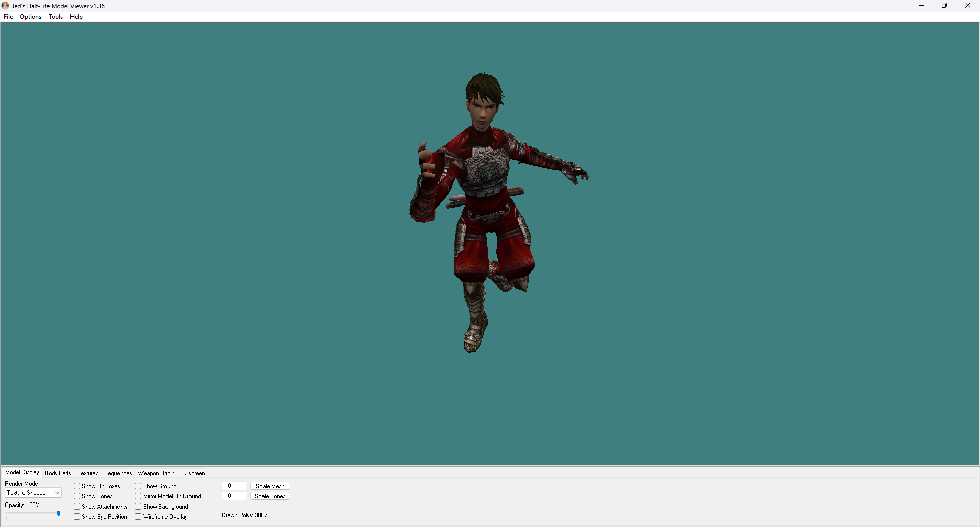This screenshot has height=527, width=980.
Task: Click the Scale Mesh button
Action: click(270, 486)
